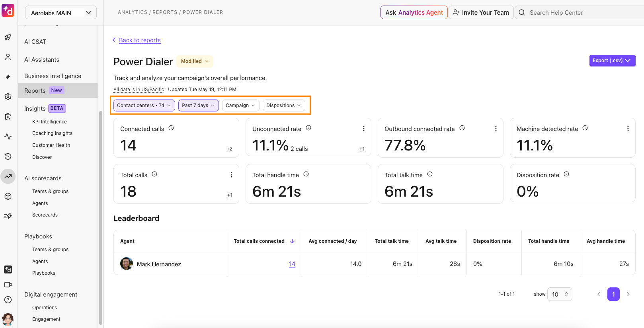
Task: Open Coaching Insights in the sidebar
Action: (53, 133)
